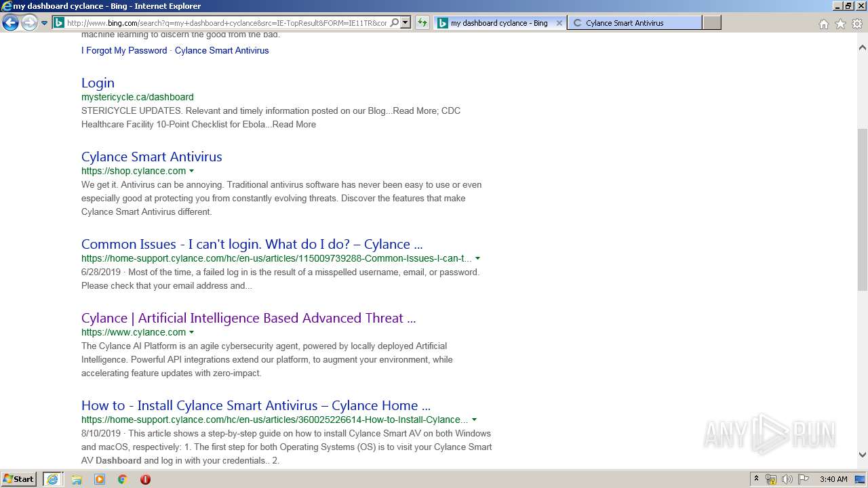Image resolution: width=868 pixels, height=488 pixels.
Task: Show hidden system tray icons arrow
Action: point(756,479)
